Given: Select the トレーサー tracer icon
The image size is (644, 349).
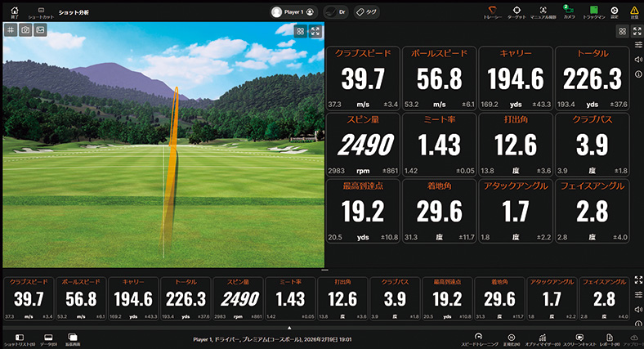Looking at the screenshot, I should [493, 11].
